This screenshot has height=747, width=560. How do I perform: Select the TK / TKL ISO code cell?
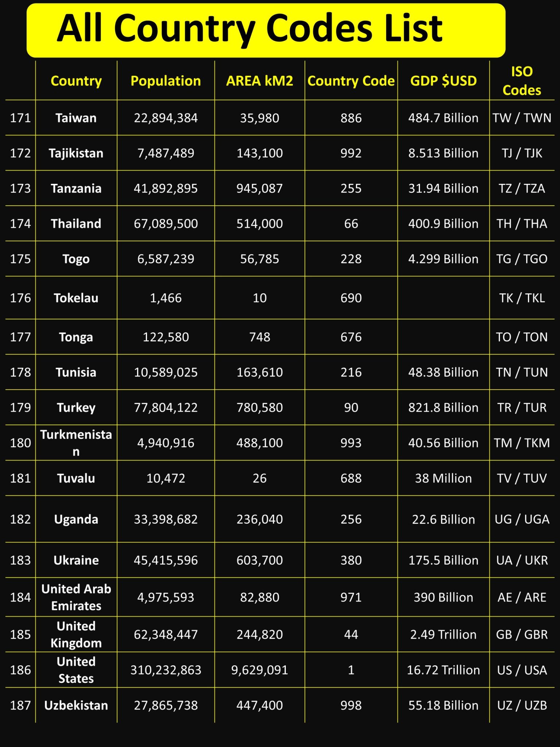(521, 298)
